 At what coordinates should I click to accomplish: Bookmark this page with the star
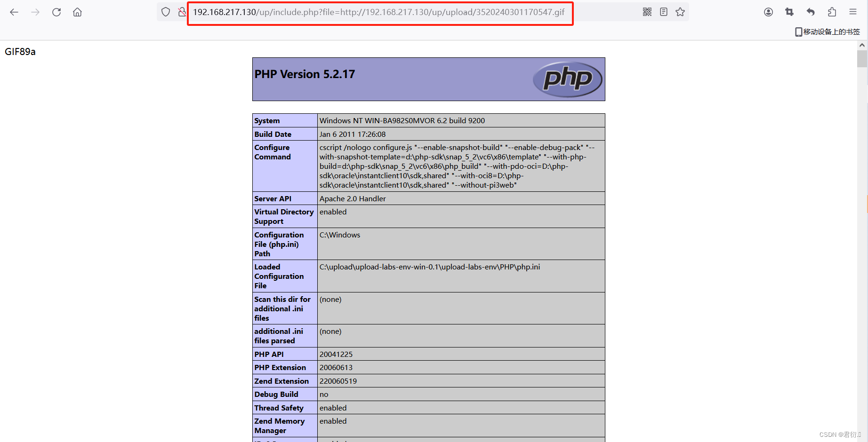680,12
